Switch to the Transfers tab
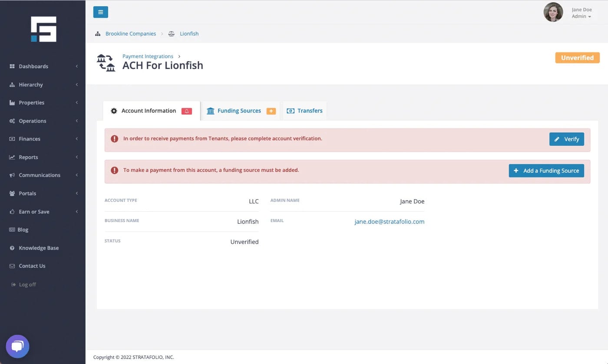The image size is (608, 364). [x=310, y=111]
